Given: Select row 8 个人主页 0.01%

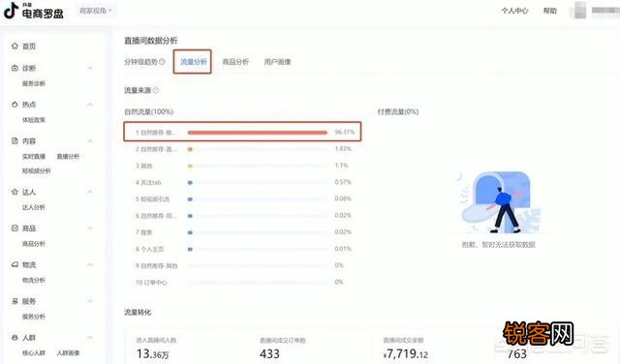Looking at the screenshot, I should [243, 249].
